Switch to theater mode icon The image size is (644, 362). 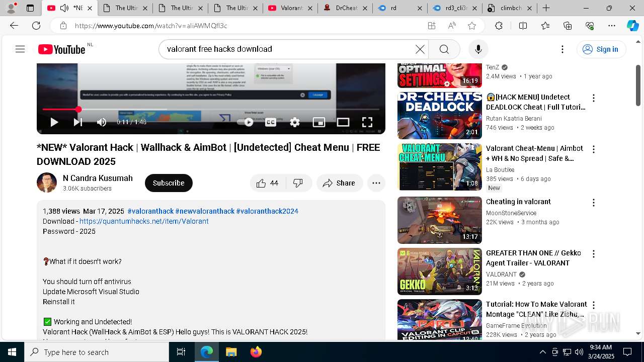[x=343, y=122]
